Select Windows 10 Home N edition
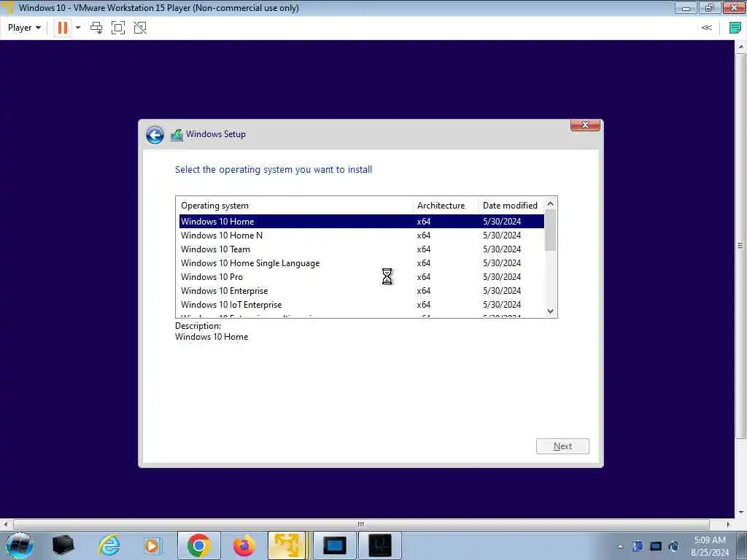747x560 pixels. pyautogui.click(x=362, y=236)
